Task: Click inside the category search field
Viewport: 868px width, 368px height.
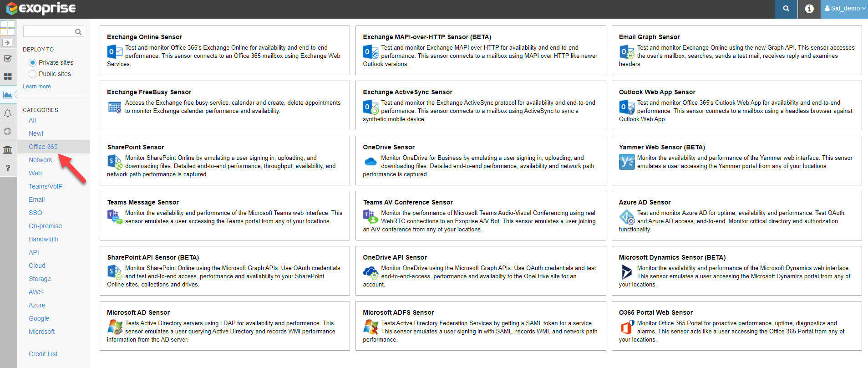Action: point(50,31)
